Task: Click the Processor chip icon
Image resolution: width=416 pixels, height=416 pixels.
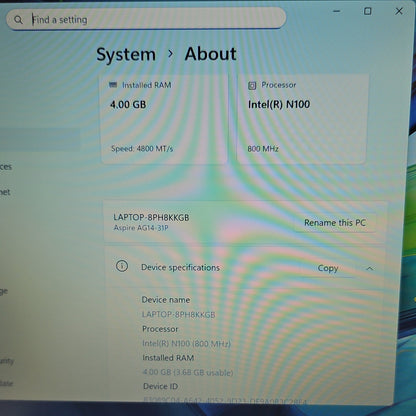Action: [252, 86]
